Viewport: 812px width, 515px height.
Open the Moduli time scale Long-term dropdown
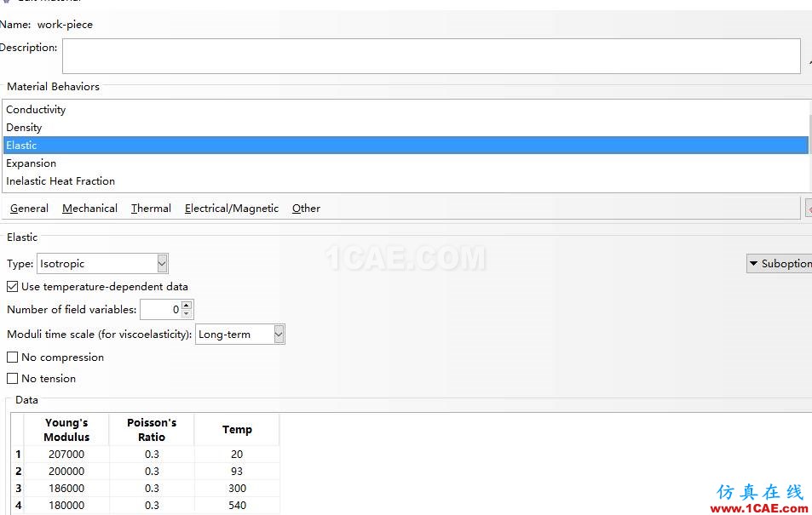[x=240, y=335]
